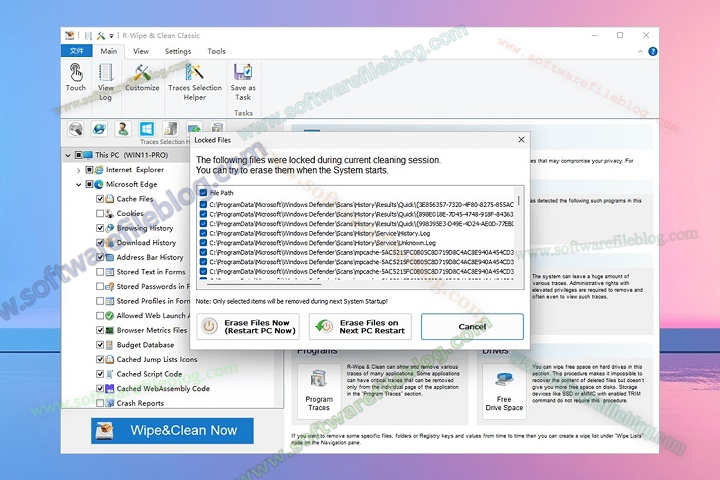Uncheck the History.Log file path checkbox

203,232
